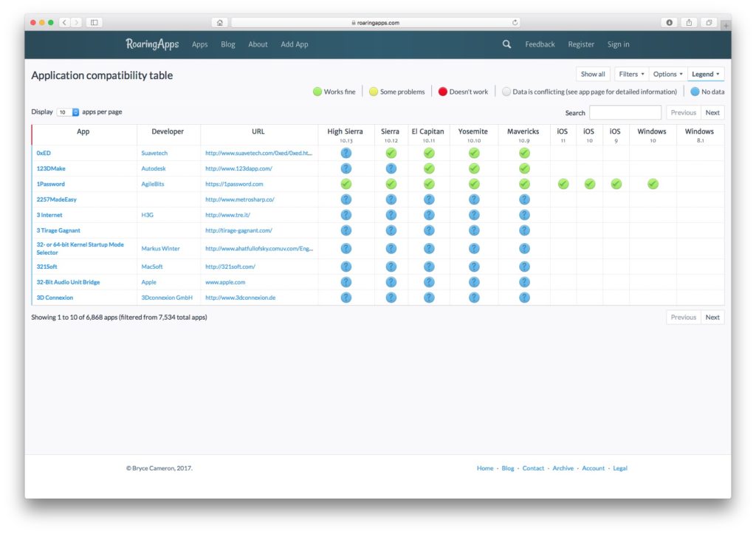This screenshot has width=756, height=534.
Task: Click bottom Next pagination button
Action: pos(712,317)
